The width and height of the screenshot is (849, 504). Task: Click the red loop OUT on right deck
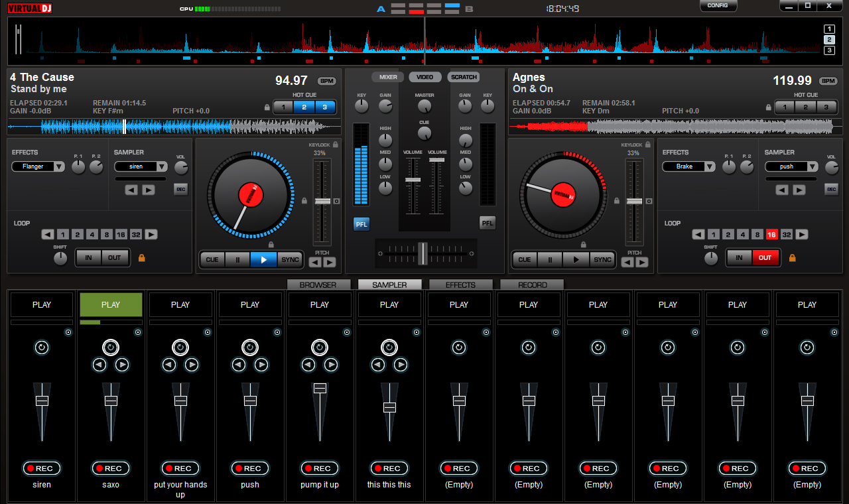(x=765, y=257)
